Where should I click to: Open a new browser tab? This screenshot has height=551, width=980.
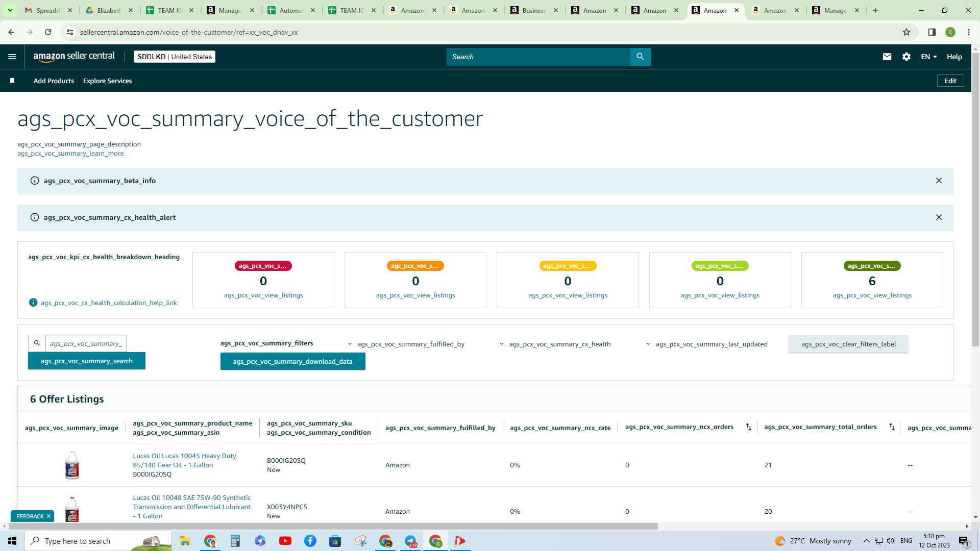click(875, 10)
